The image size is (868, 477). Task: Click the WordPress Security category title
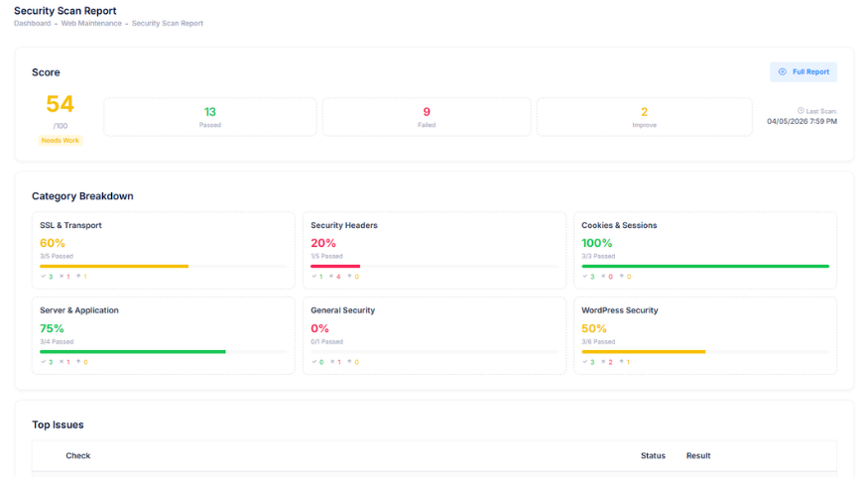(619, 310)
